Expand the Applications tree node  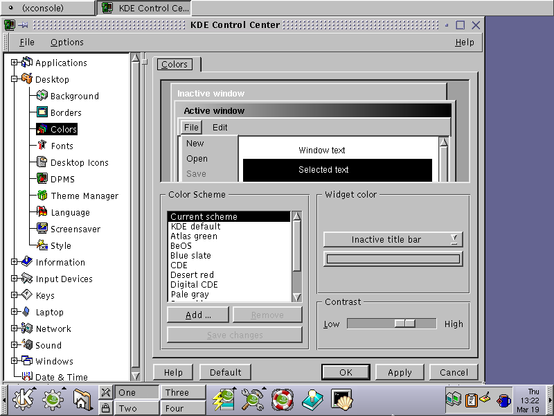tap(14, 62)
